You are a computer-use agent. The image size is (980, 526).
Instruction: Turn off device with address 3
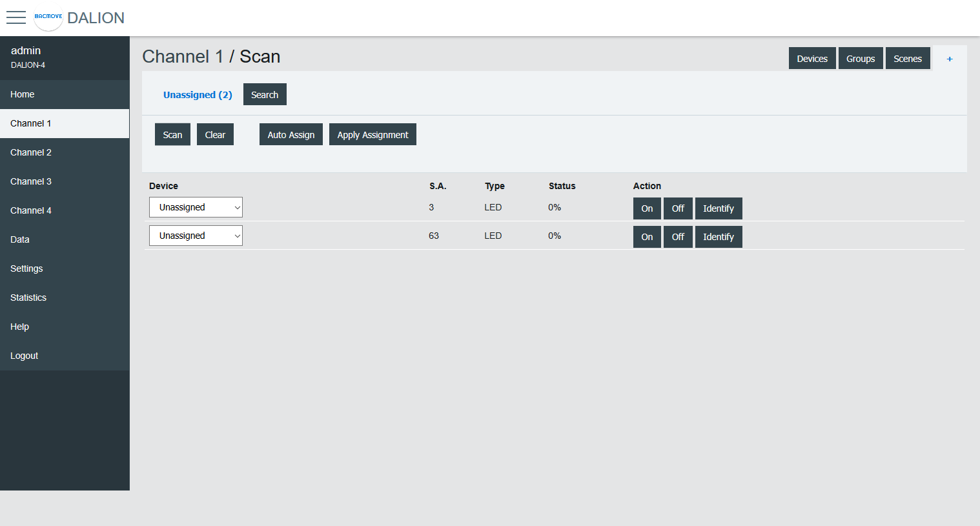coord(677,208)
